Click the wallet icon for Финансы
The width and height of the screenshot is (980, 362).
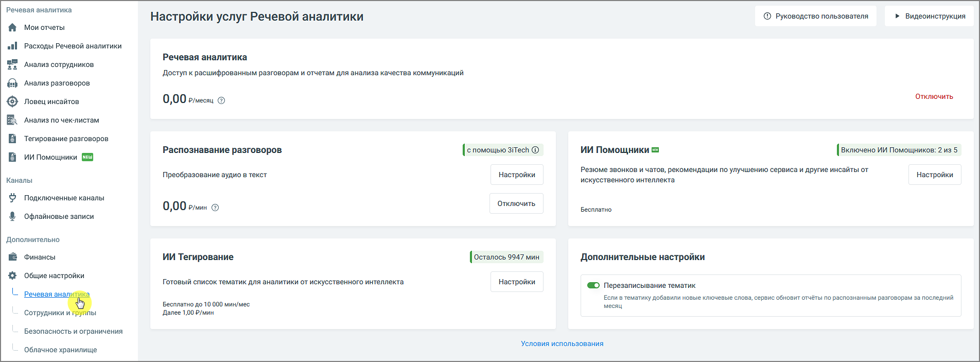[12, 257]
